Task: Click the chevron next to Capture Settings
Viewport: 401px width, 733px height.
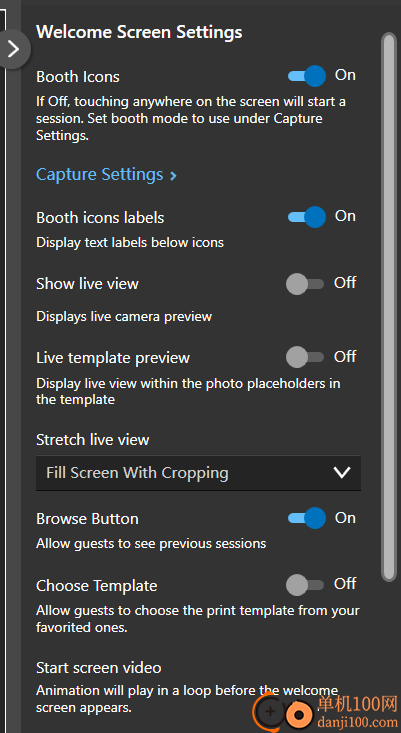Action: (x=173, y=176)
